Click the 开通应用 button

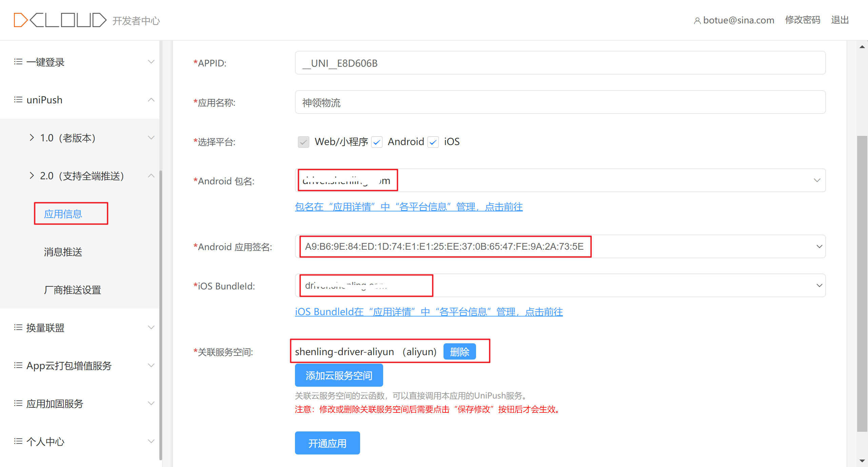pyautogui.click(x=327, y=443)
